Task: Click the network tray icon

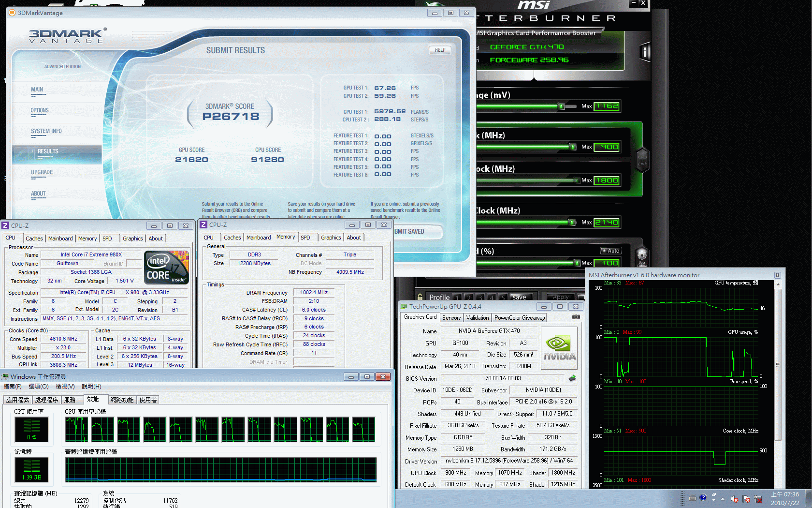Action: (x=758, y=499)
